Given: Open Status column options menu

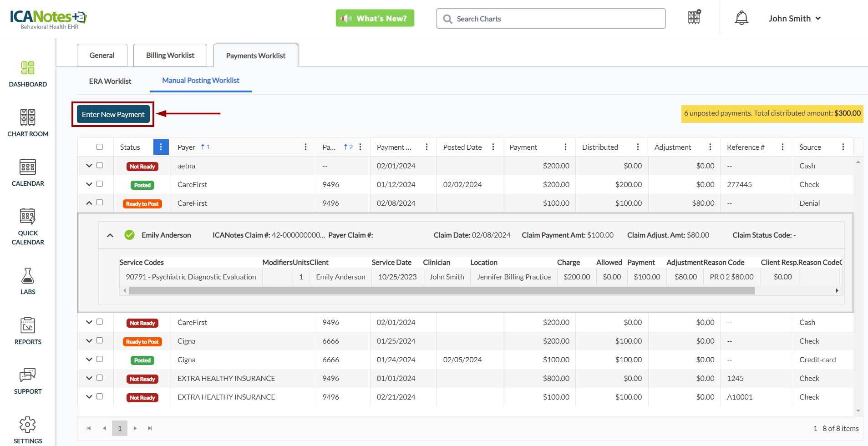Looking at the screenshot, I should (x=161, y=147).
